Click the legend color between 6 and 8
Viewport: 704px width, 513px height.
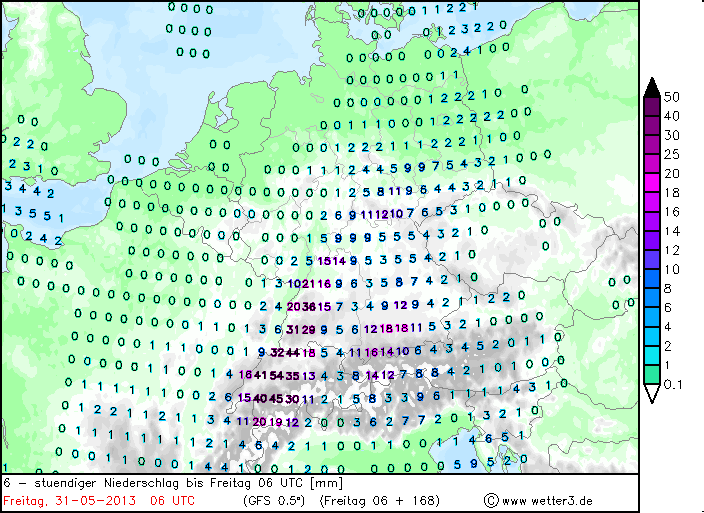pos(652,298)
